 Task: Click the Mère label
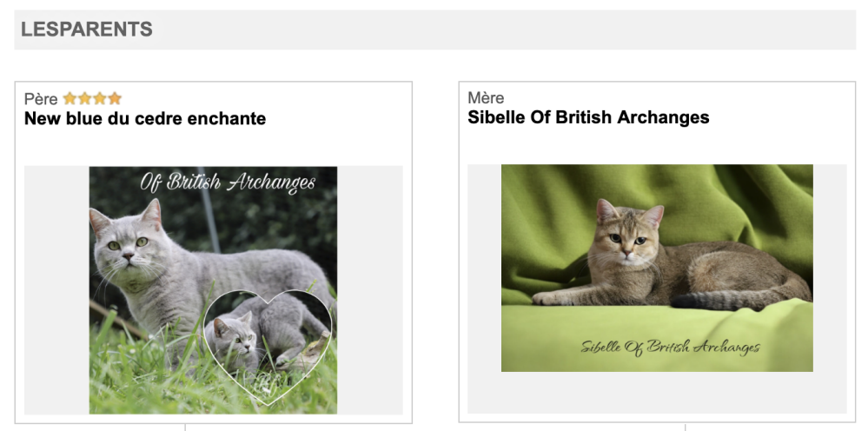pos(486,98)
